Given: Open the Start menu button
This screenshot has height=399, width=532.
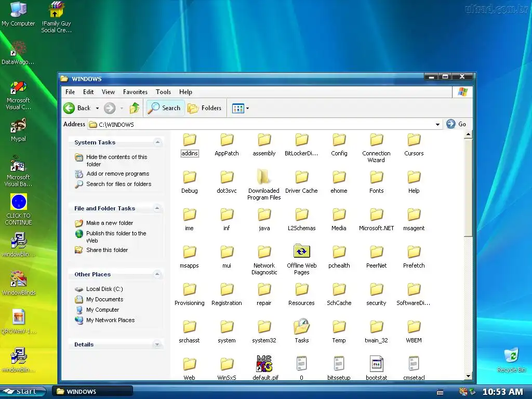Looking at the screenshot, I should 23,392.
